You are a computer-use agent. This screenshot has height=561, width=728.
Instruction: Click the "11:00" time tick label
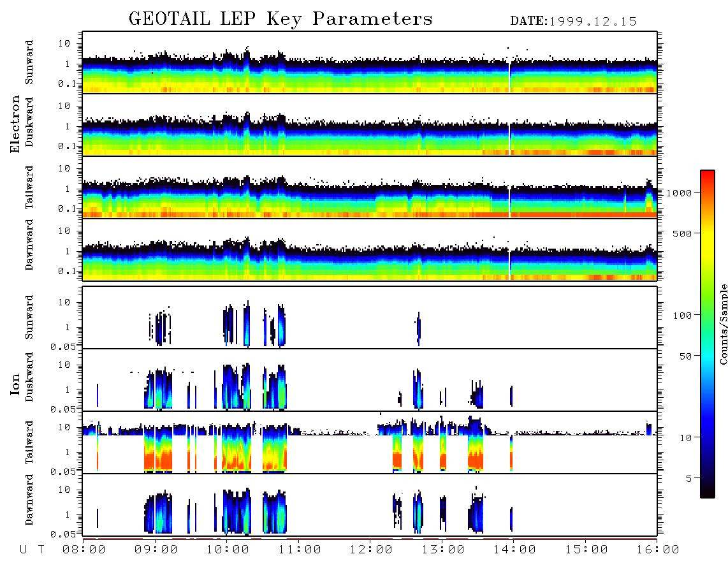tap(300, 550)
